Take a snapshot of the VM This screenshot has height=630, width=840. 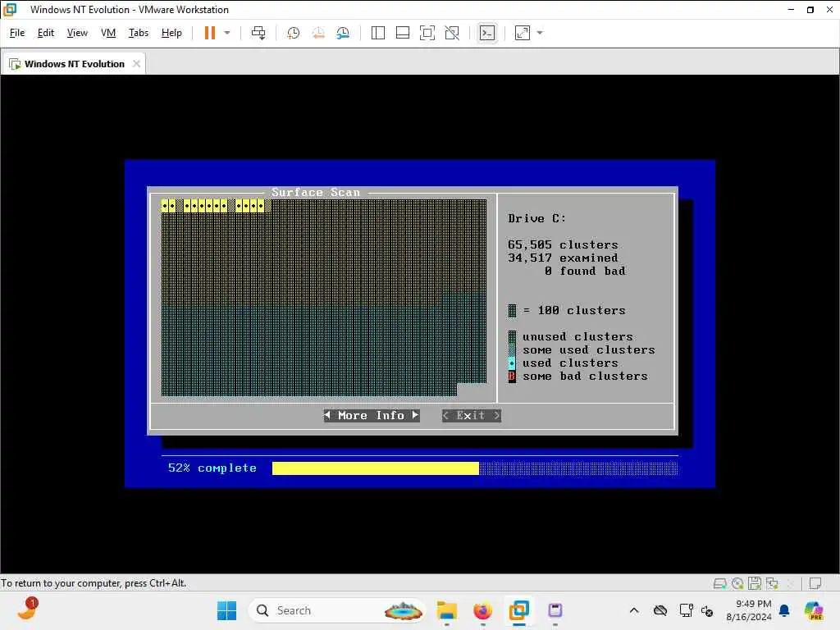(x=293, y=33)
